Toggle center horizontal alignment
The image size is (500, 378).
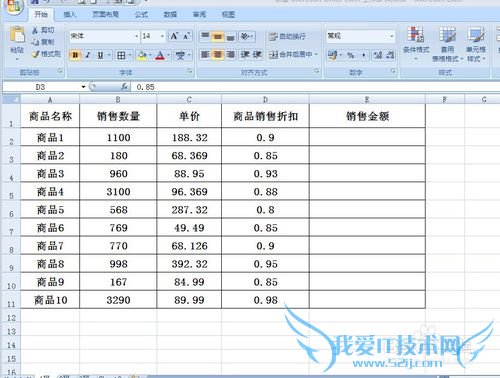click(218, 54)
